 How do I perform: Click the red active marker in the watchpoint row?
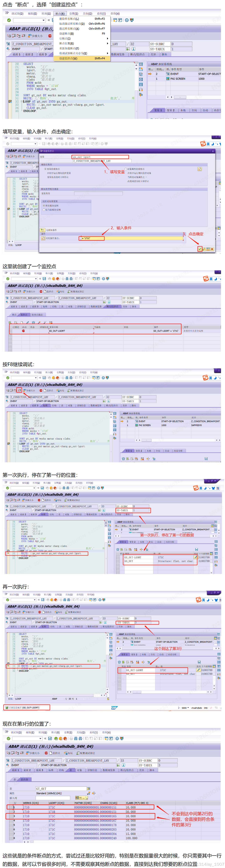tap(24, 331)
